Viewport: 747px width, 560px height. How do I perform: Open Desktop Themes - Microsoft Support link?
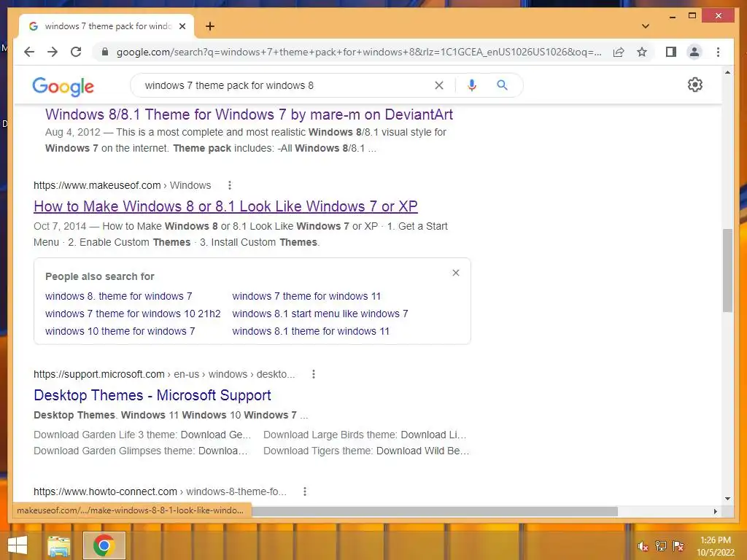152,395
